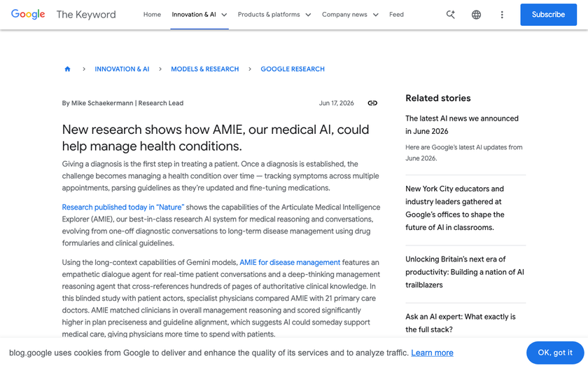Click The Keyword site title
Viewport: 588px width, 368px height.
(86, 14)
